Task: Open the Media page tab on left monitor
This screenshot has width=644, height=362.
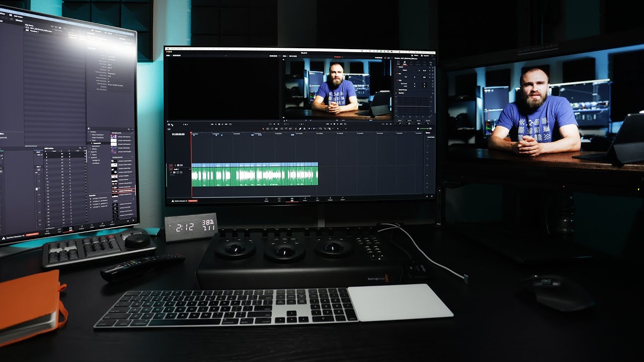Action: tap(47, 232)
